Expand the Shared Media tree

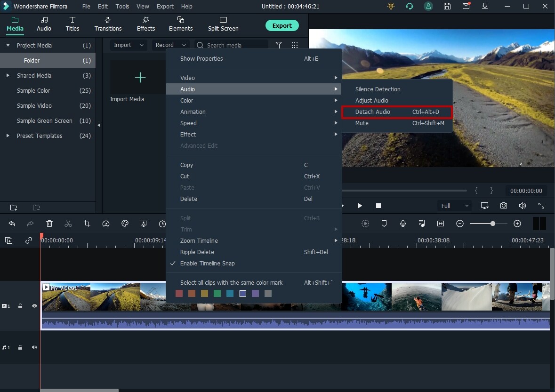click(8, 75)
